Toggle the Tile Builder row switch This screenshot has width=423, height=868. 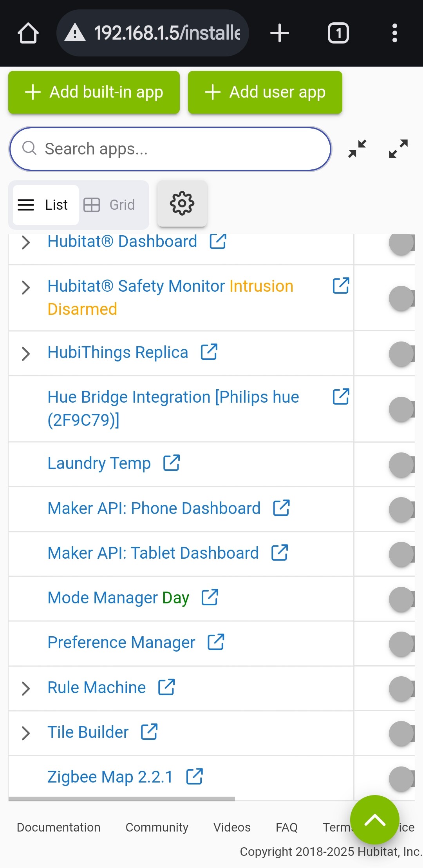click(x=401, y=733)
